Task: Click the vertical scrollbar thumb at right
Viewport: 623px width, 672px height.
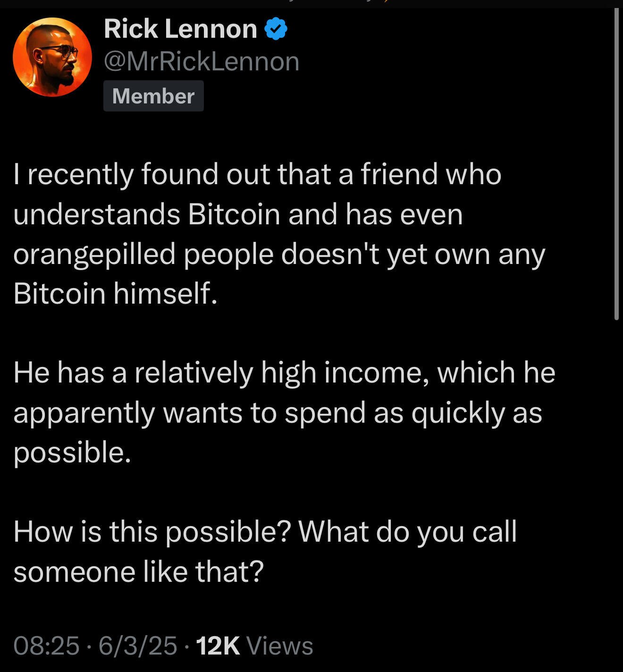Action: point(616,164)
